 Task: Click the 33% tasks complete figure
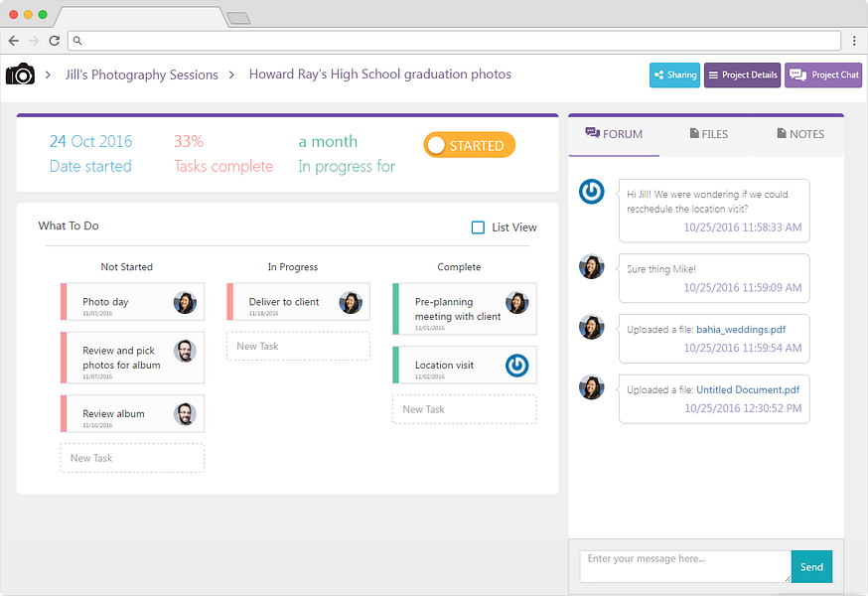(x=189, y=141)
